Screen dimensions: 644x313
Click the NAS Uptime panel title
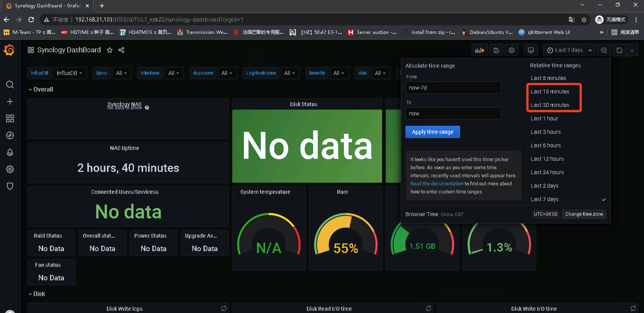124,148
